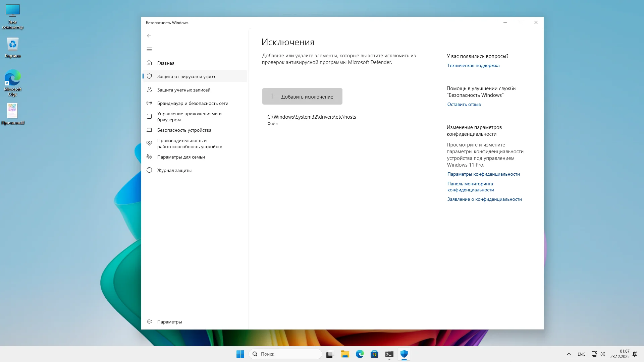Open Защита учетных записей section
The image size is (644, 362).
[x=183, y=90]
